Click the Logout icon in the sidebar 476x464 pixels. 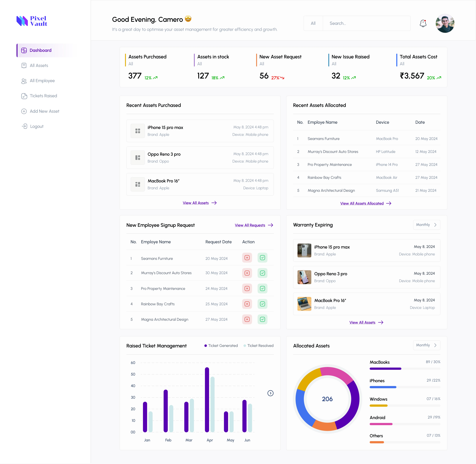coord(24,126)
